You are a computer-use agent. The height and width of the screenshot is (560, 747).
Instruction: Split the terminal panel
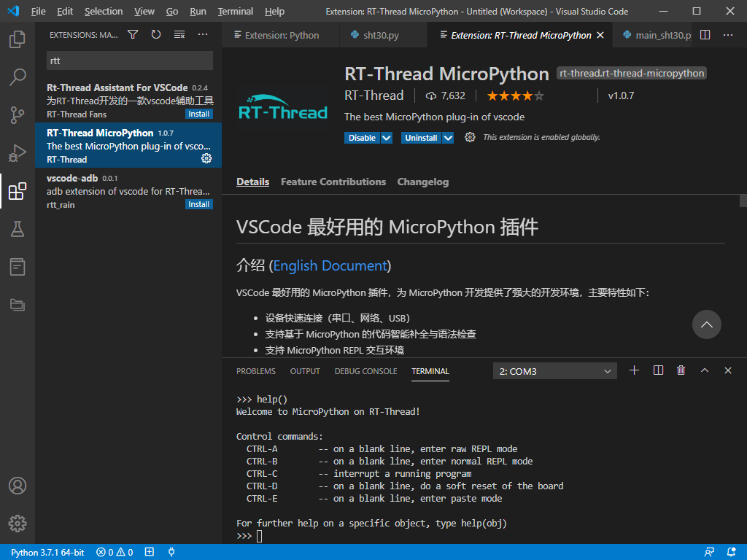(x=658, y=370)
